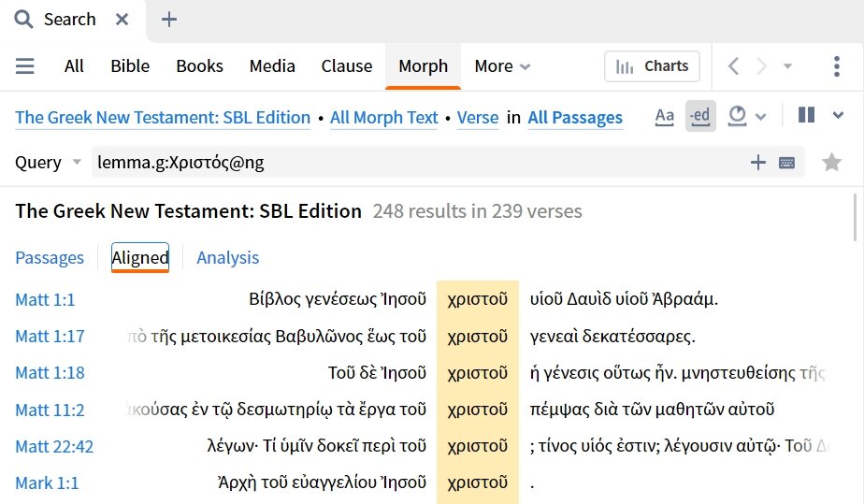
Task: Go forward with the right chevron
Action: (x=761, y=66)
